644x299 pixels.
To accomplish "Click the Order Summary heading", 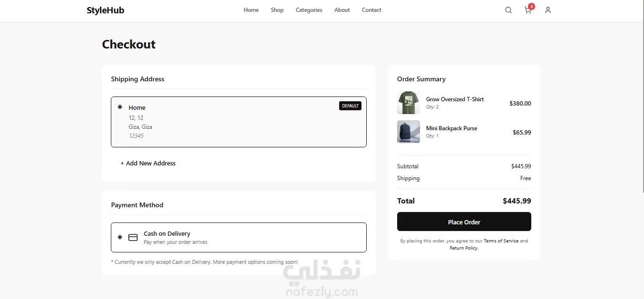I will (421, 79).
